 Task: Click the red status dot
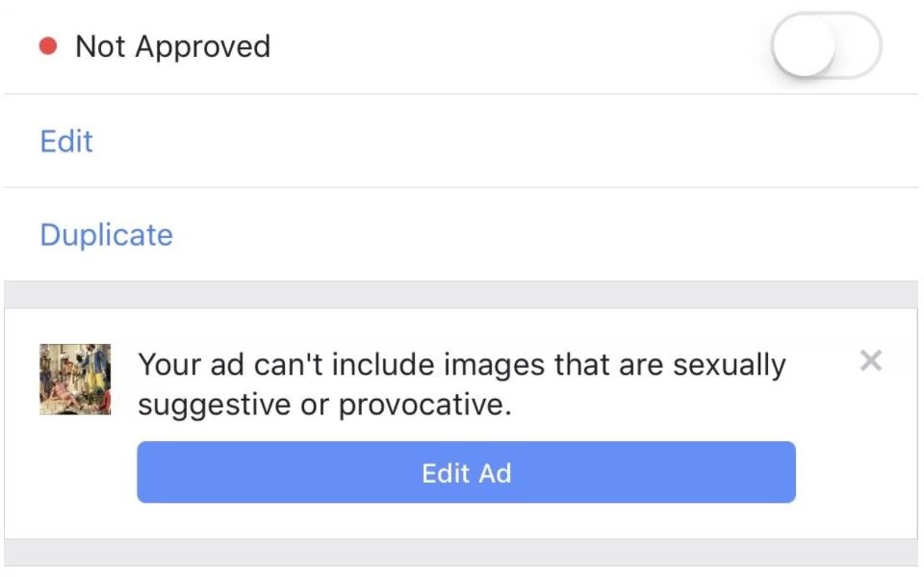point(48,46)
